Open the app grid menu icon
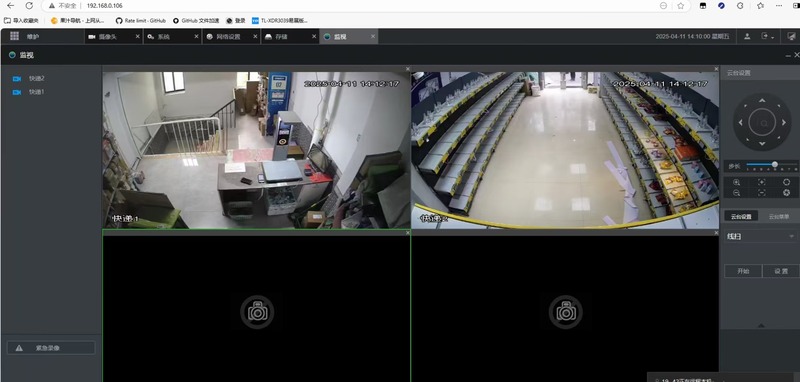Screen dimensions: 800x382 (x=14, y=36)
